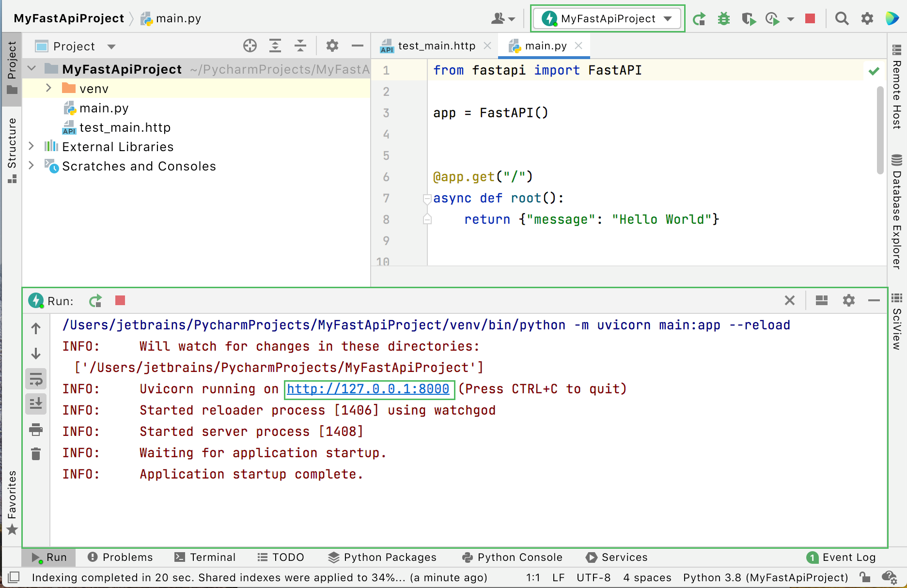Select main.py in the Project tree

point(104,108)
